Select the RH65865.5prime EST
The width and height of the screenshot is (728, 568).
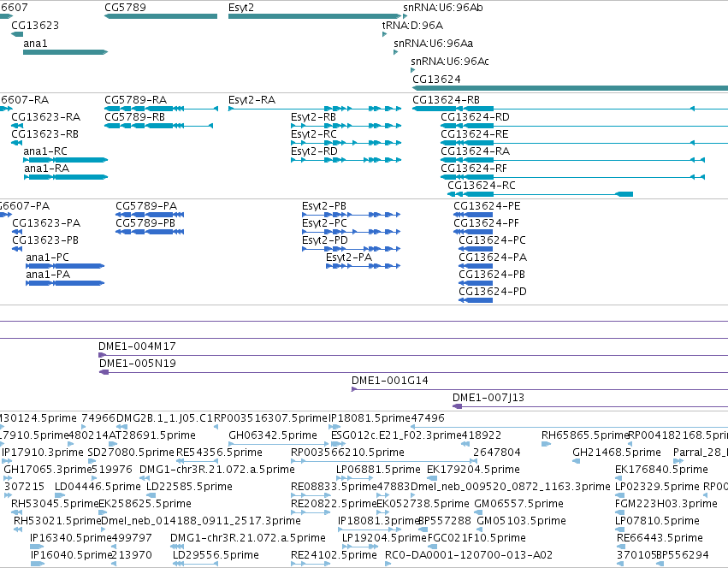coord(546,445)
